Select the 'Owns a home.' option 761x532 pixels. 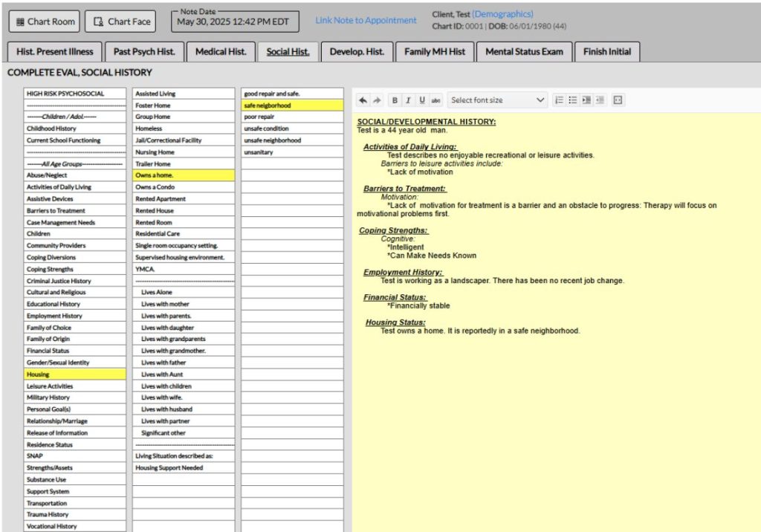(182, 175)
